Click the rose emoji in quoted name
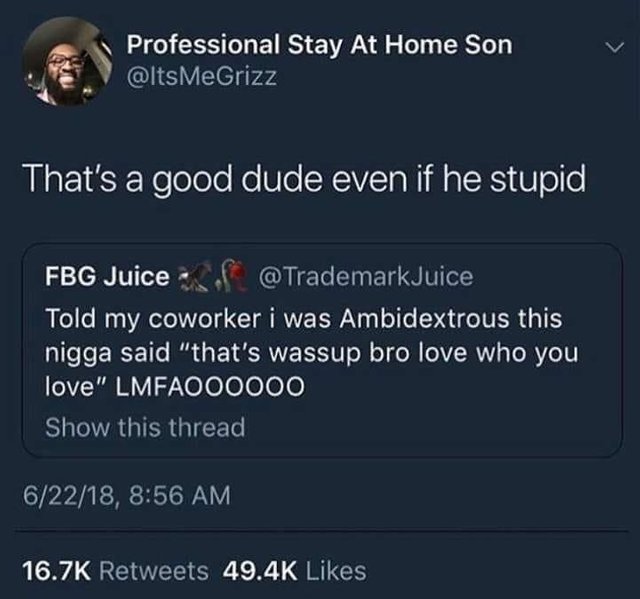The image size is (640, 599). (x=235, y=277)
